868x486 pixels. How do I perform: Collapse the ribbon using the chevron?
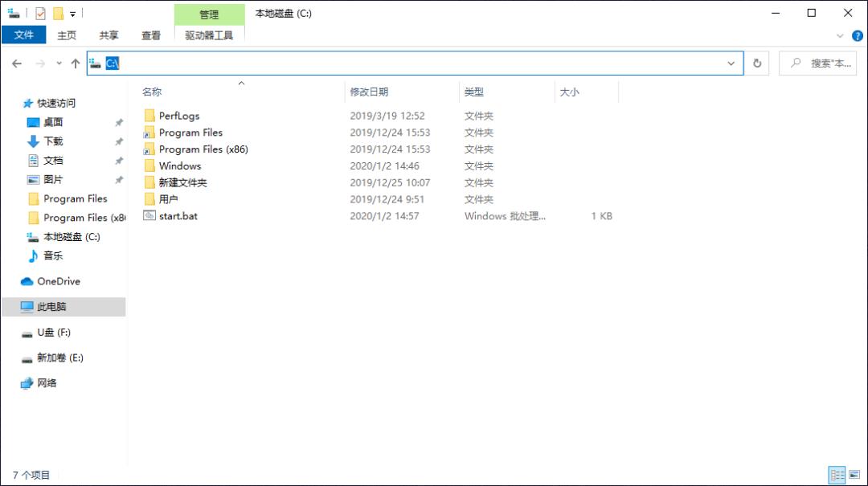pos(839,35)
